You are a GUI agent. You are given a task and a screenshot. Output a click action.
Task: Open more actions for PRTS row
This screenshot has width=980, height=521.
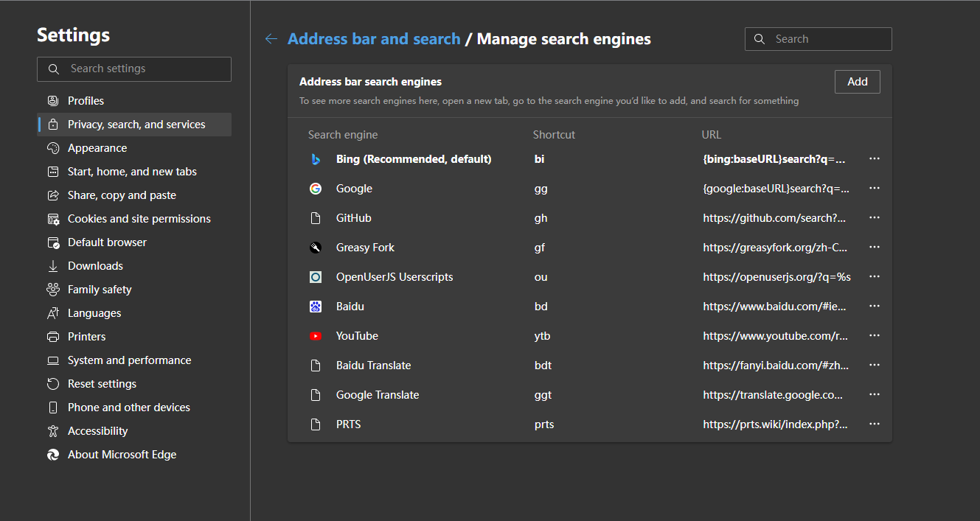click(875, 424)
